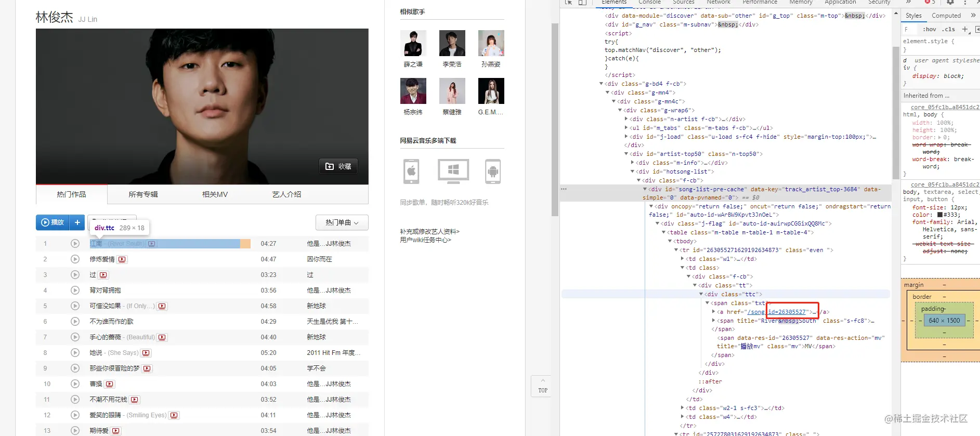980x436 pixels.
Task: Select the iPhone download icon
Action: click(x=411, y=171)
